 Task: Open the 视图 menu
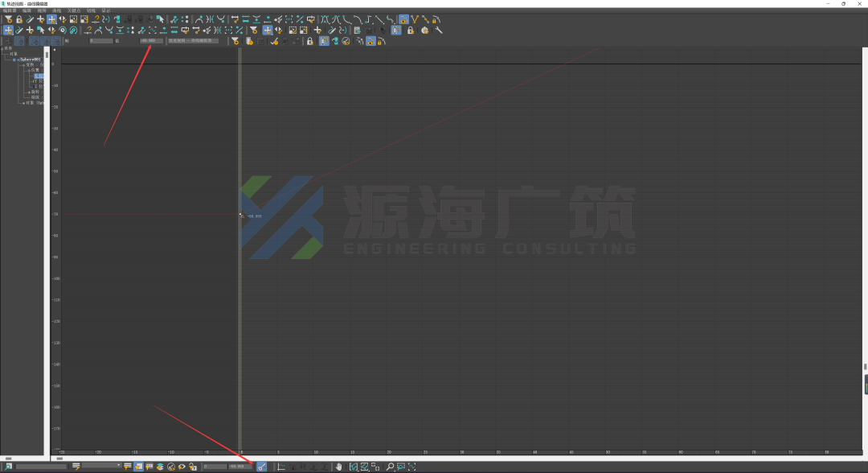coord(42,11)
